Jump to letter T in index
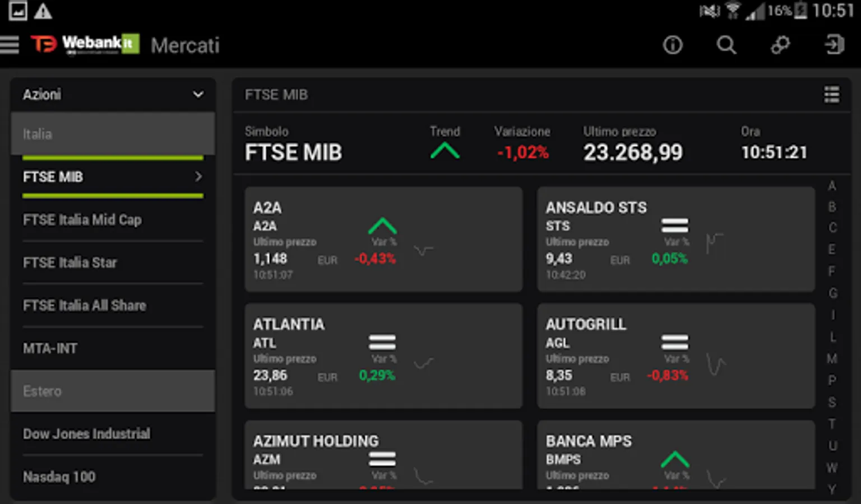 832,424
